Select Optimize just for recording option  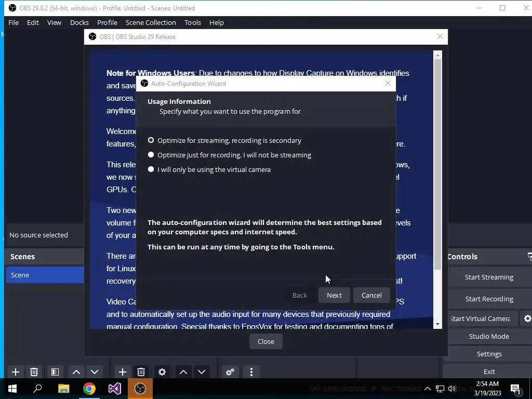pos(230,155)
